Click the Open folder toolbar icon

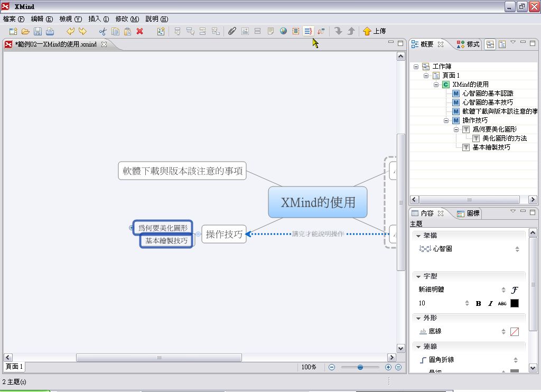click(25, 31)
